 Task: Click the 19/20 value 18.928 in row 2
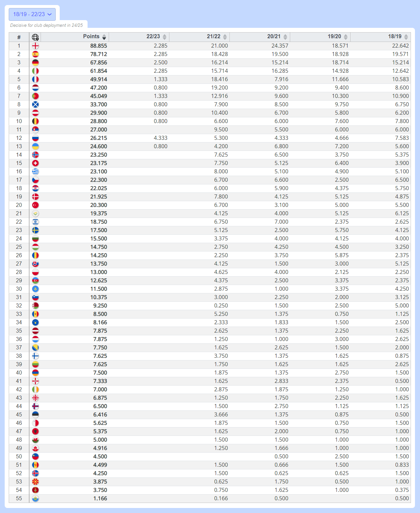click(x=340, y=54)
